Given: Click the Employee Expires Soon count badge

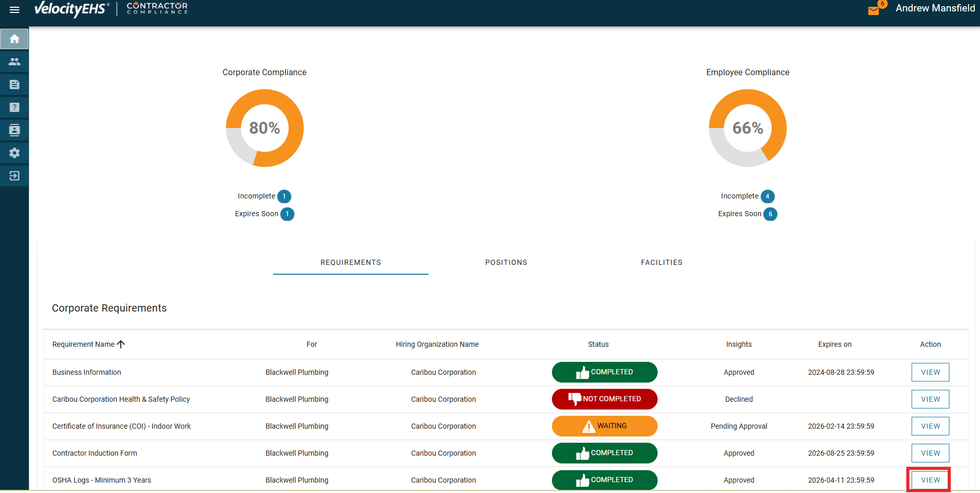Looking at the screenshot, I should [x=770, y=214].
